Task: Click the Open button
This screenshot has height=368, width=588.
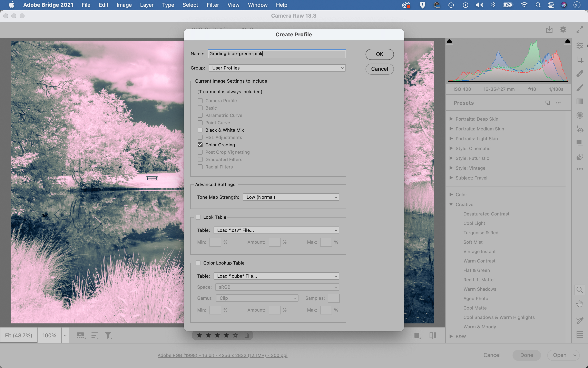Action: [560, 355]
